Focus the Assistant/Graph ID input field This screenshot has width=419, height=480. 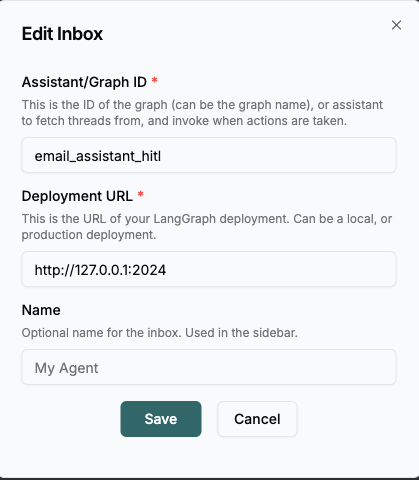[209, 155]
